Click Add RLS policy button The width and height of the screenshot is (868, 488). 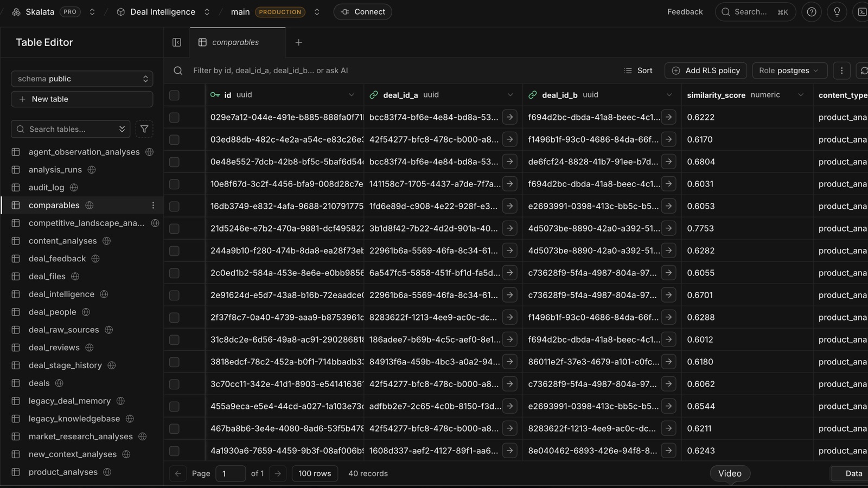706,70
